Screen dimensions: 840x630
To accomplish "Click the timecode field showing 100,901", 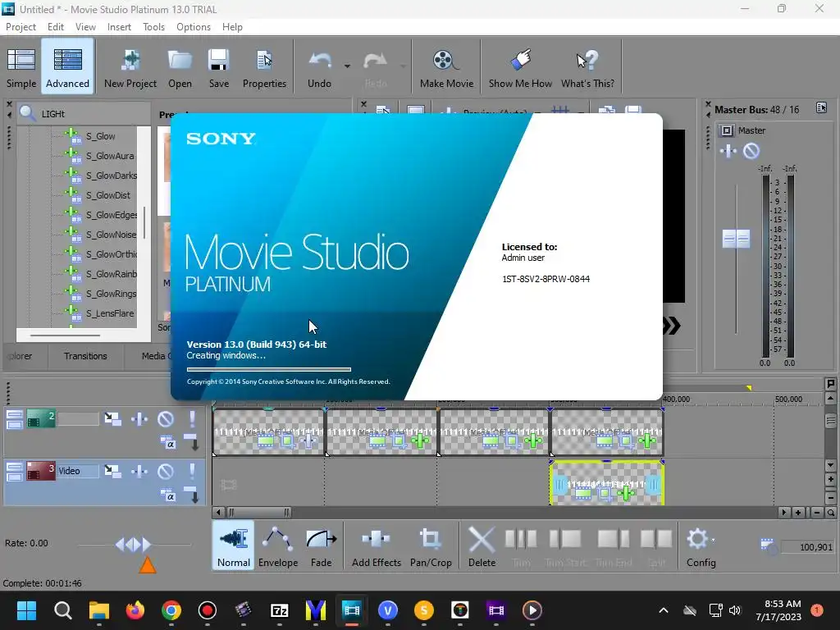I will click(x=807, y=547).
